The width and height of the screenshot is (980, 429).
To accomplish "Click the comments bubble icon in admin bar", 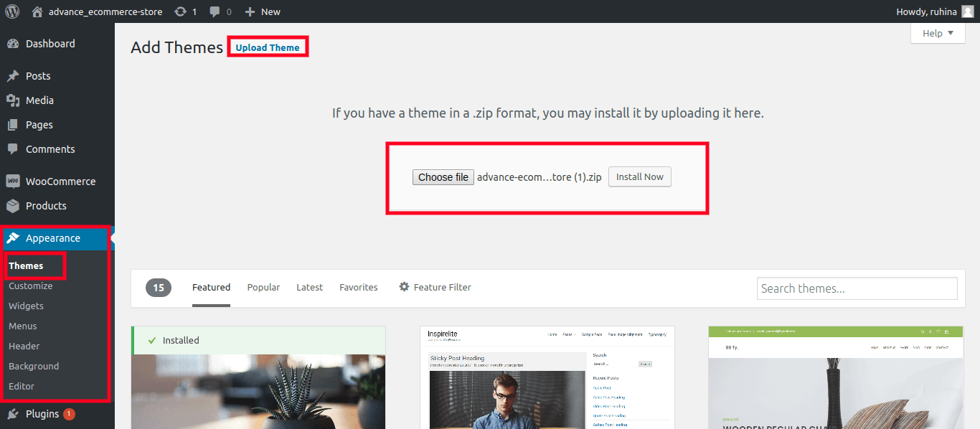I will click(215, 11).
